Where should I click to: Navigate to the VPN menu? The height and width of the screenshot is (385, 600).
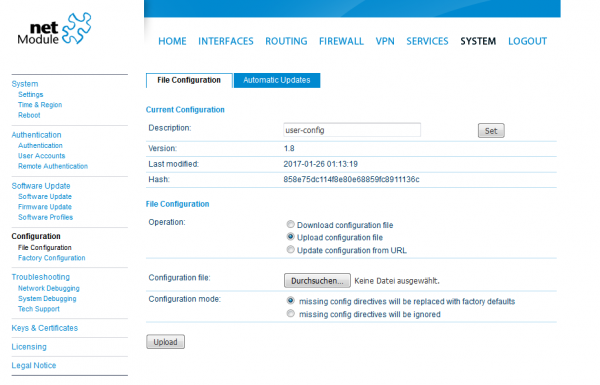(x=385, y=41)
